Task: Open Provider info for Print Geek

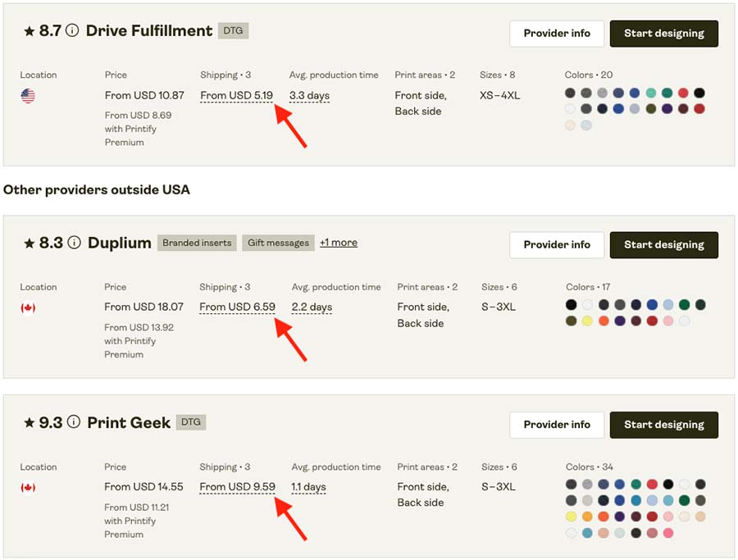Action: tap(557, 425)
